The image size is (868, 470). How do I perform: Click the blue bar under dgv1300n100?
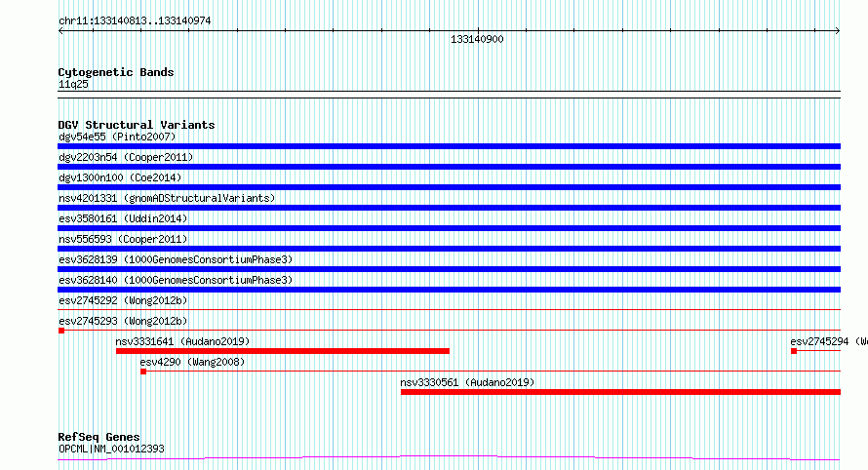[x=449, y=187]
